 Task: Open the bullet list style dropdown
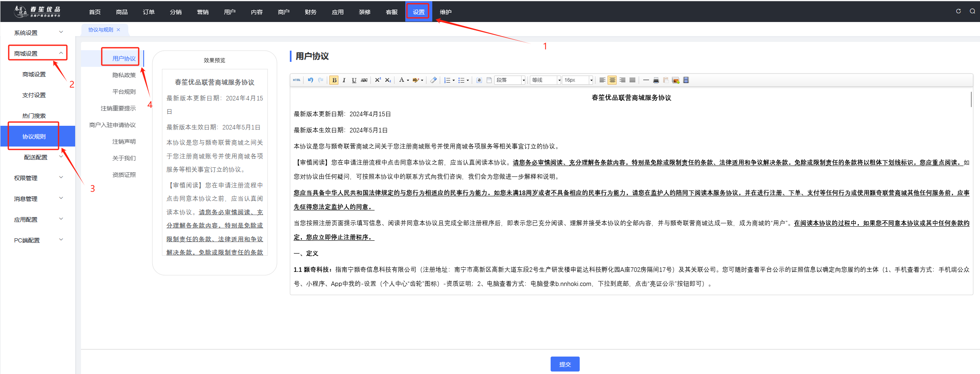pos(468,80)
